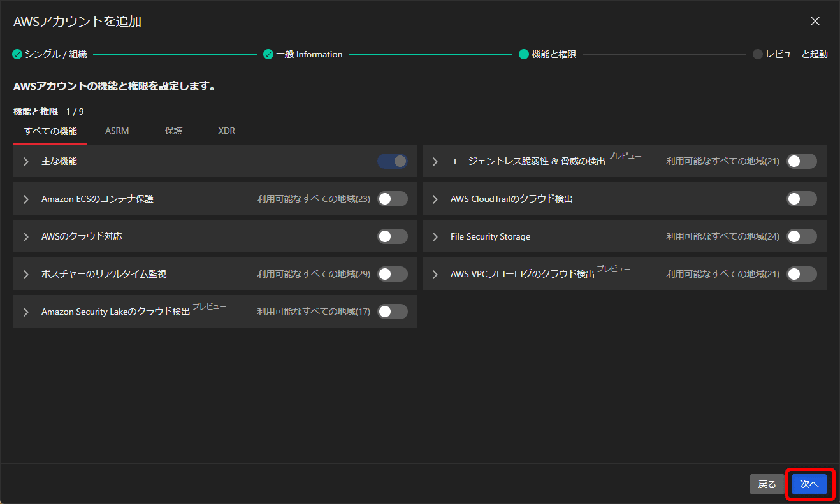This screenshot has width=840, height=504.
Task: Expand File Security Storage chevron
Action: pyautogui.click(x=435, y=237)
